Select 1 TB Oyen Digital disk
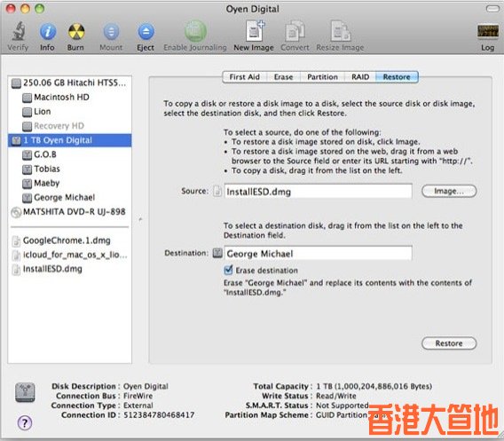The height and width of the screenshot is (441, 504). [x=69, y=140]
